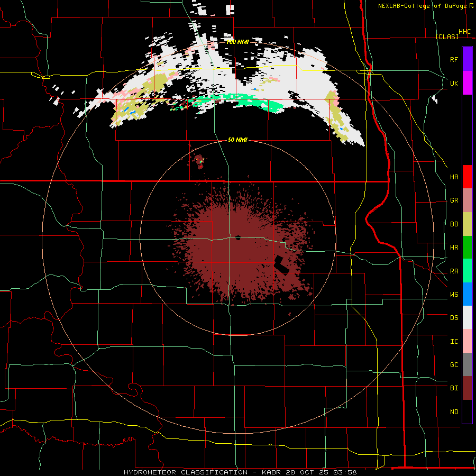The image size is (476, 476).
Task: Click the IC legend label
Action: coord(454,341)
